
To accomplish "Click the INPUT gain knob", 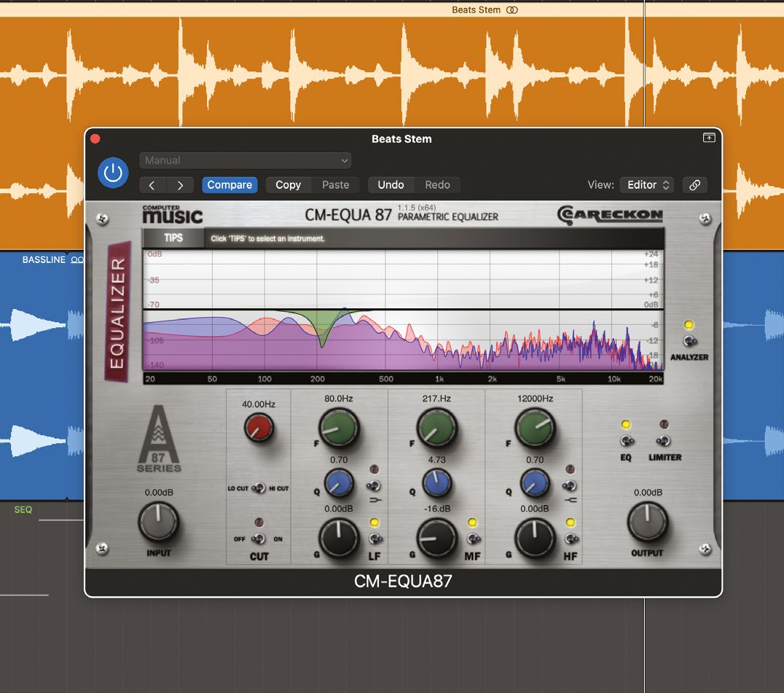I will pyautogui.click(x=159, y=522).
